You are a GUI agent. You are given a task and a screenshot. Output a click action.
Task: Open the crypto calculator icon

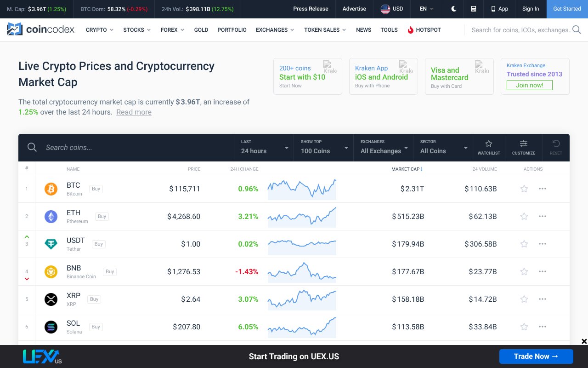tap(474, 9)
